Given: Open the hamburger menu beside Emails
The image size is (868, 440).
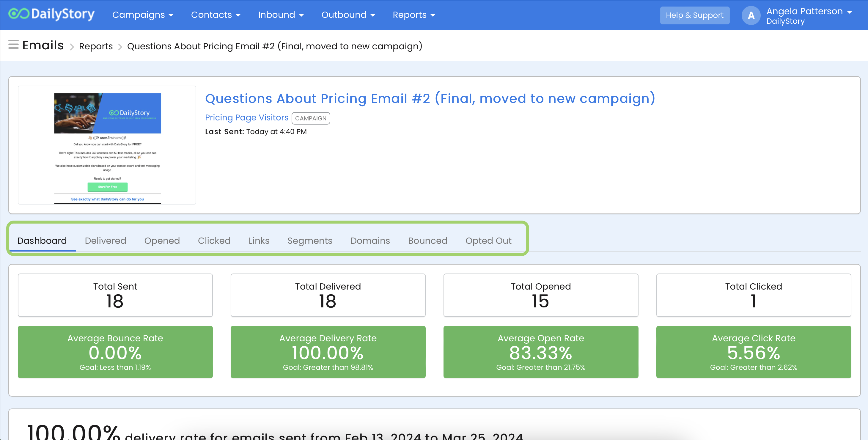Looking at the screenshot, I should (x=13, y=45).
